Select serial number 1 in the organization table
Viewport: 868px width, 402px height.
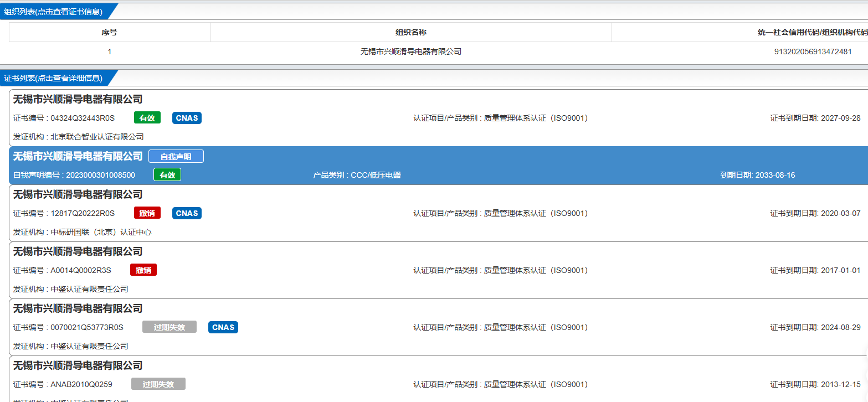[109, 51]
